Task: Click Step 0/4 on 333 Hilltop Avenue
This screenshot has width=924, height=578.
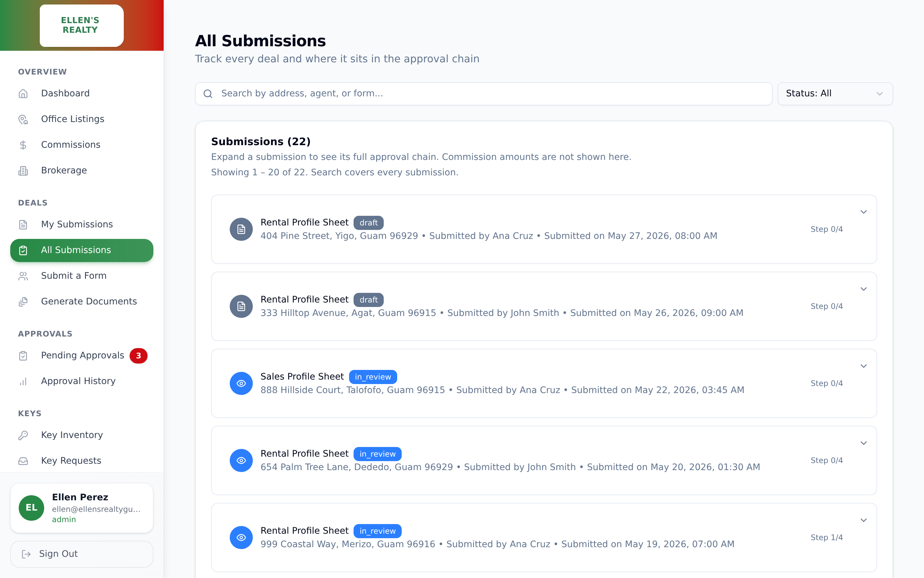Action: 827,306
